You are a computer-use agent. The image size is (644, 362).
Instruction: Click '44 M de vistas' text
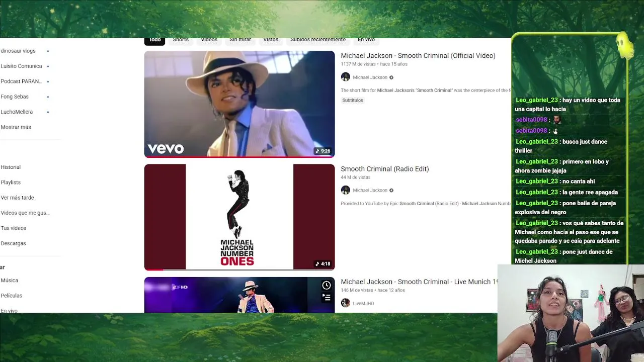356,177
